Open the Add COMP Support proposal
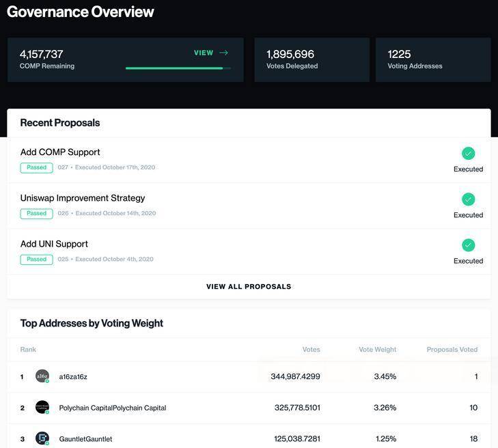498x448 pixels. 60,152
